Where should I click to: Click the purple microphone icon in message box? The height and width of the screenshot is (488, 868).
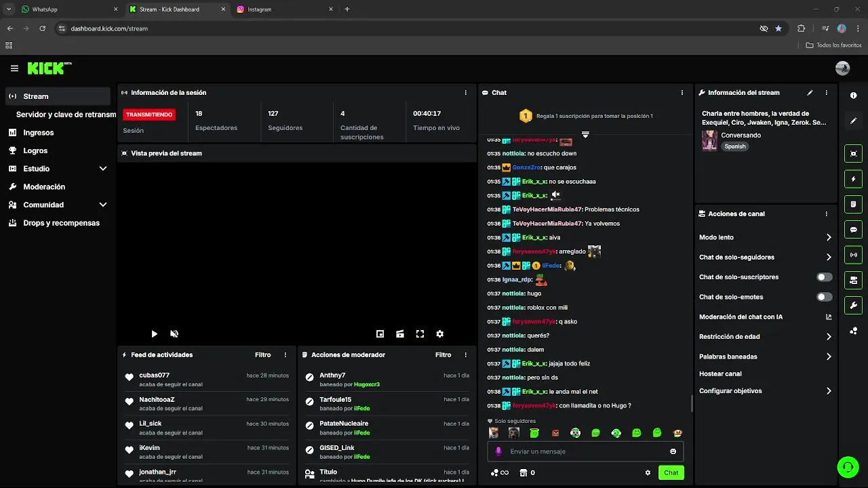point(498,451)
